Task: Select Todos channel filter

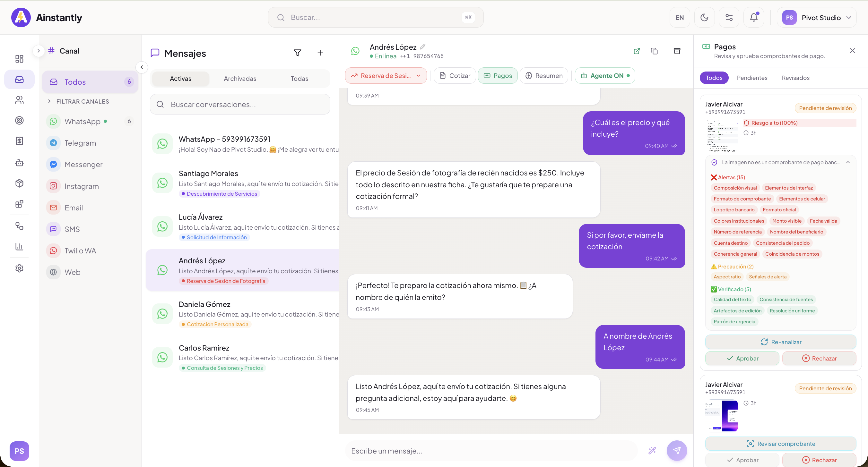Action: tap(90, 81)
